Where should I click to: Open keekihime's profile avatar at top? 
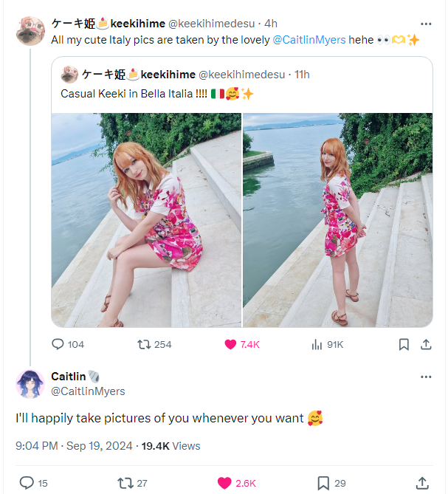coord(30,31)
